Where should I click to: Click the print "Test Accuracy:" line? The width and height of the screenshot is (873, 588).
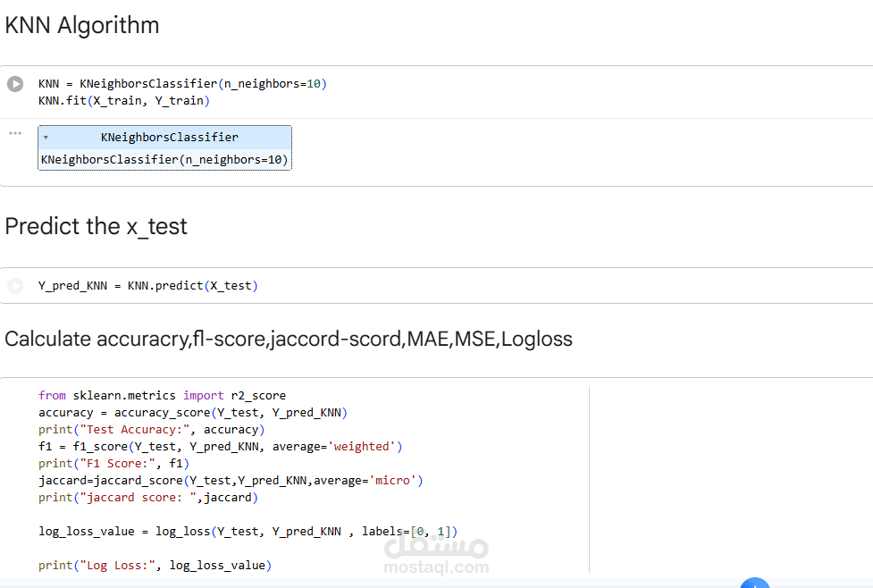151,429
